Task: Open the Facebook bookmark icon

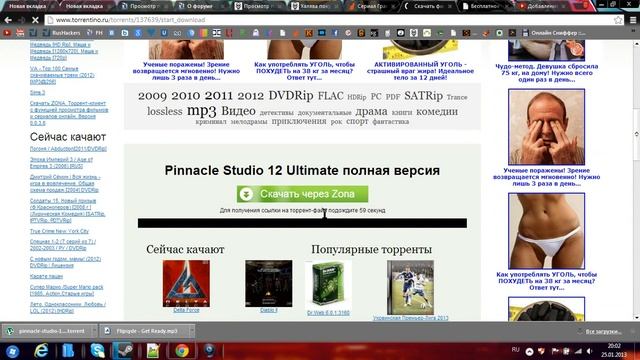Action: click(x=336, y=33)
